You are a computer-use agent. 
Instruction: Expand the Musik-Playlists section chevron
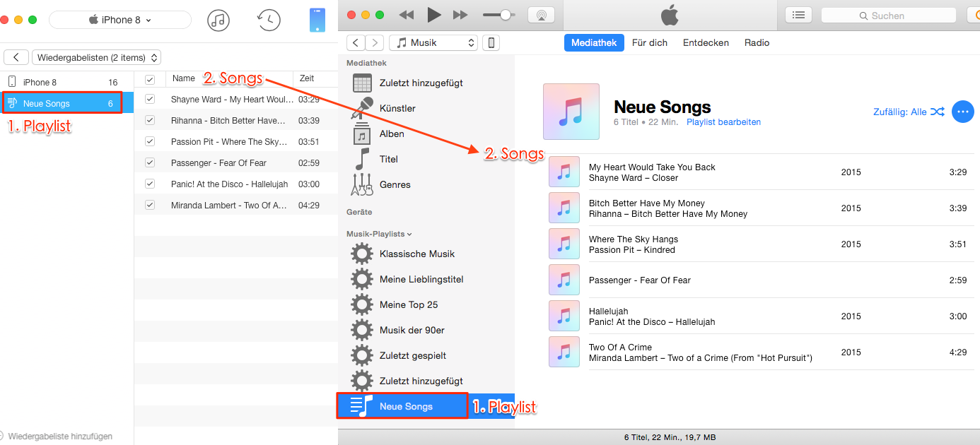click(x=409, y=234)
